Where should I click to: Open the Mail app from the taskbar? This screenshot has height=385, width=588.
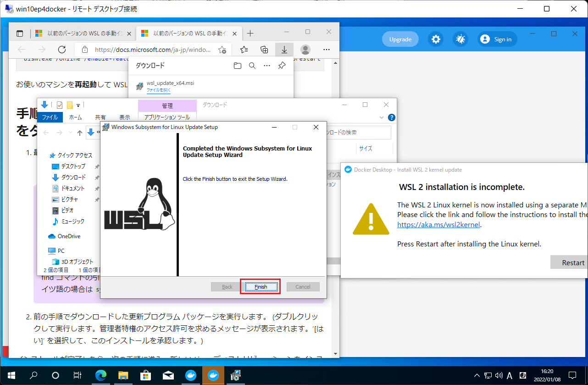coord(168,376)
